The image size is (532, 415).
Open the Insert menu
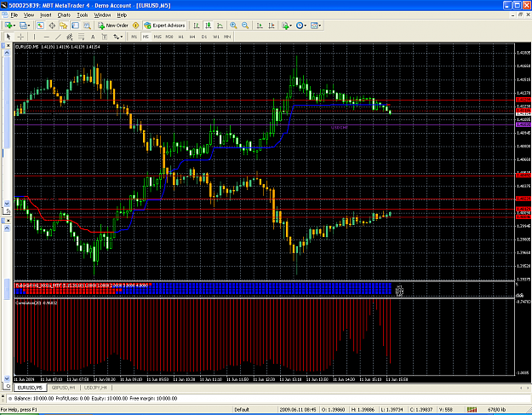click(45, 15)
